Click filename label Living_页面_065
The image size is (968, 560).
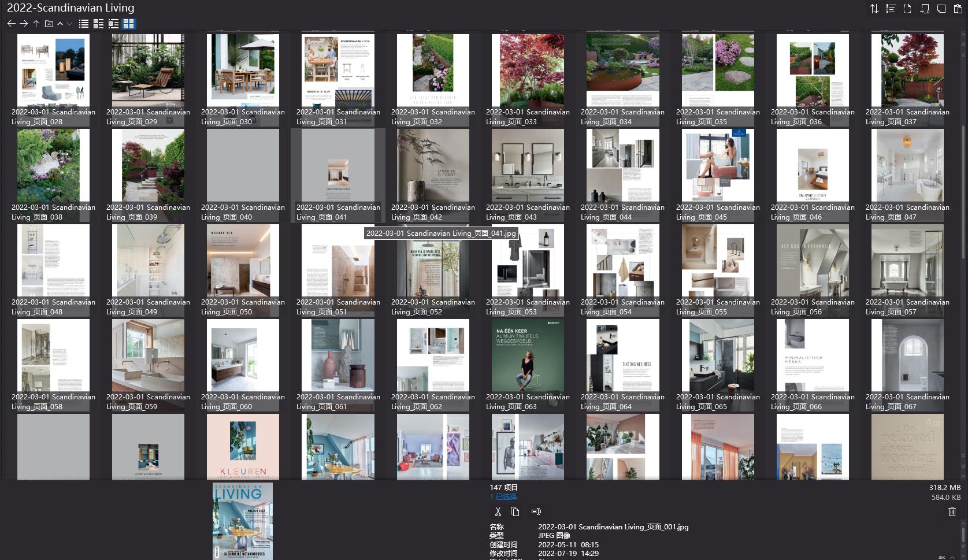718,402
